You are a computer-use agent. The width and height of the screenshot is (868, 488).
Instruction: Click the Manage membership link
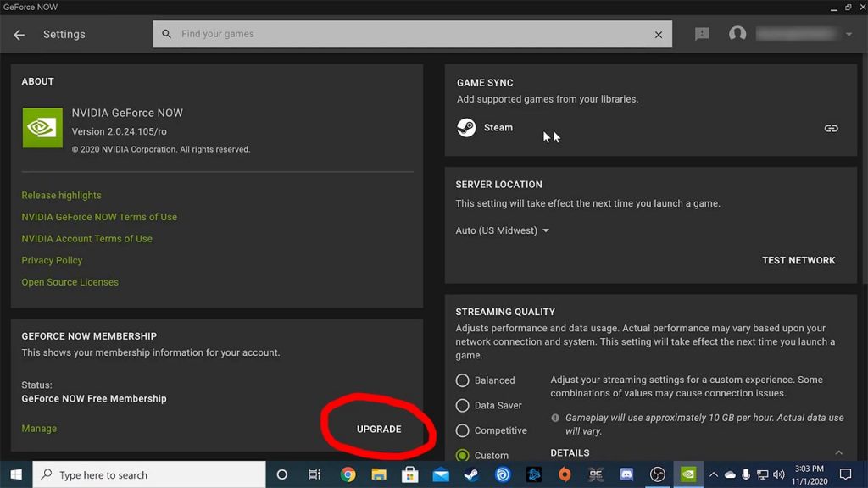(x=39, y=428)
